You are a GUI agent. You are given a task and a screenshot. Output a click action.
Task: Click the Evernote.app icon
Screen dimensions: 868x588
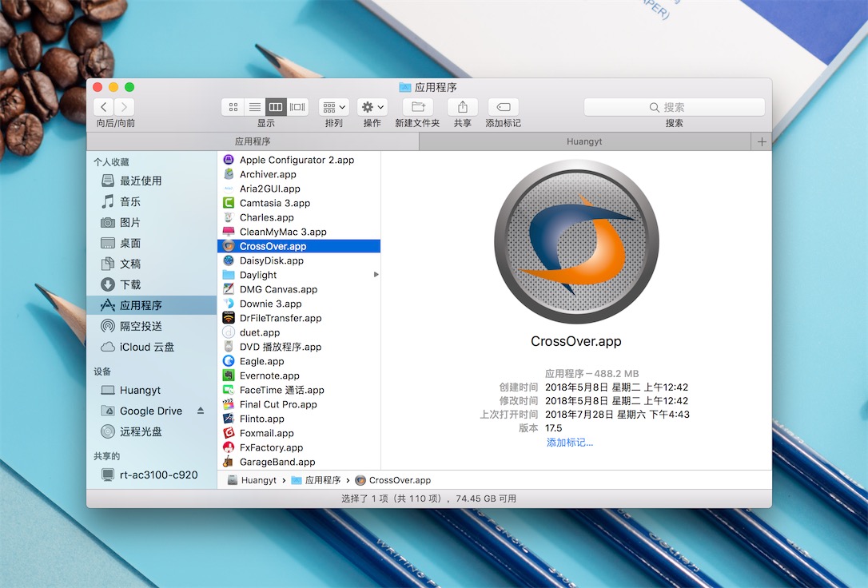[x=229, y=375]
